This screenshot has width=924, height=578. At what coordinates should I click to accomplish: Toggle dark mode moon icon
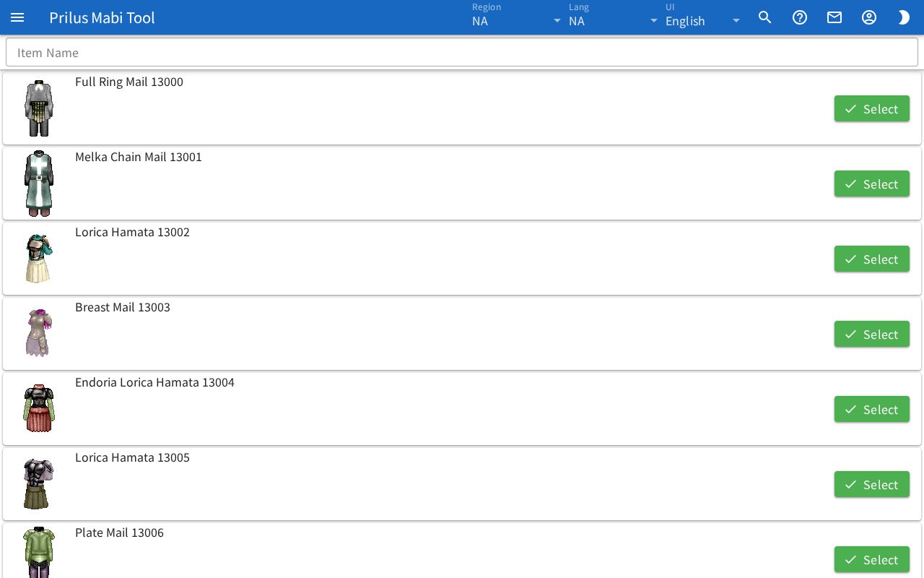(x=904, y=17)
